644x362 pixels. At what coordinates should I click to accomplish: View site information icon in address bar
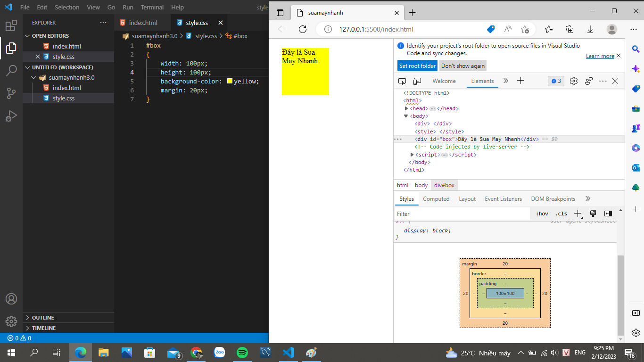click(328, 29)
